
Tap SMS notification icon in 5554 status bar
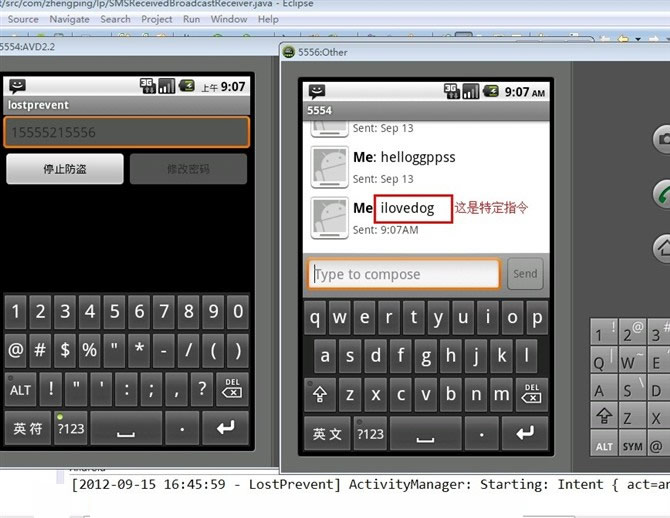(18, 86)
